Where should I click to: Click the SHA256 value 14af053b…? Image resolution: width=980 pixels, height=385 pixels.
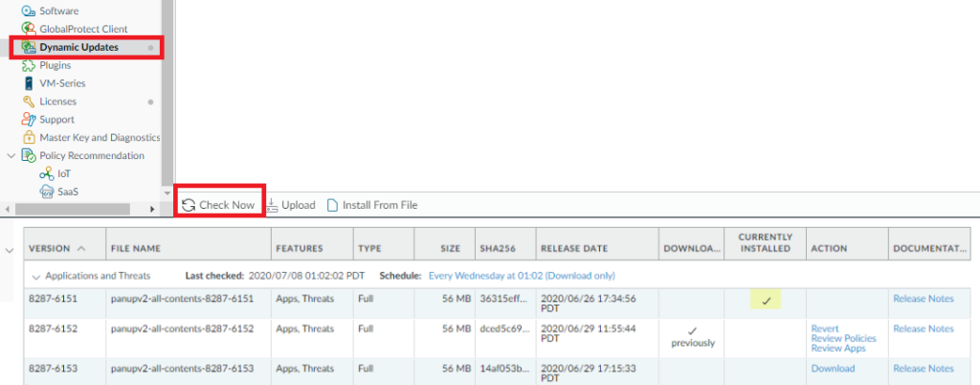click(503, 368)
